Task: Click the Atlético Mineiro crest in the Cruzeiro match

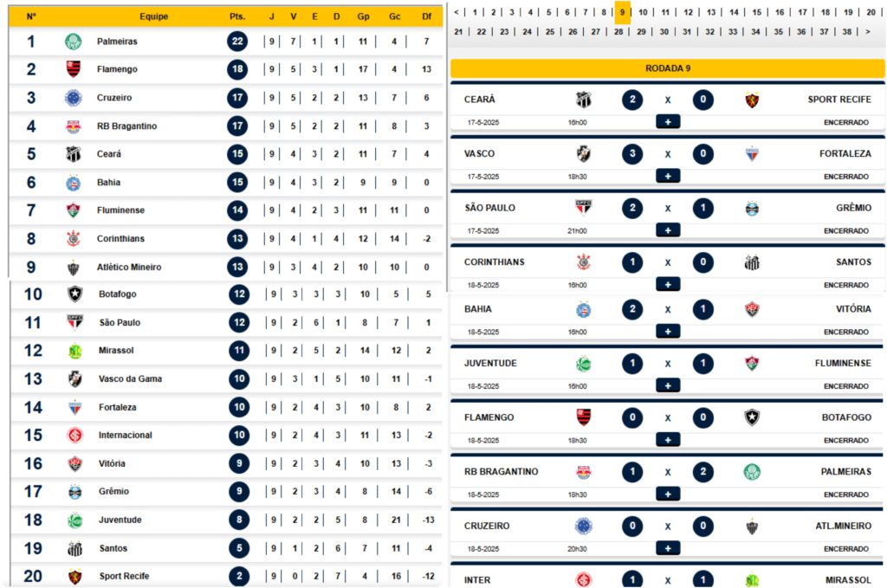Action: pos(752,527)
